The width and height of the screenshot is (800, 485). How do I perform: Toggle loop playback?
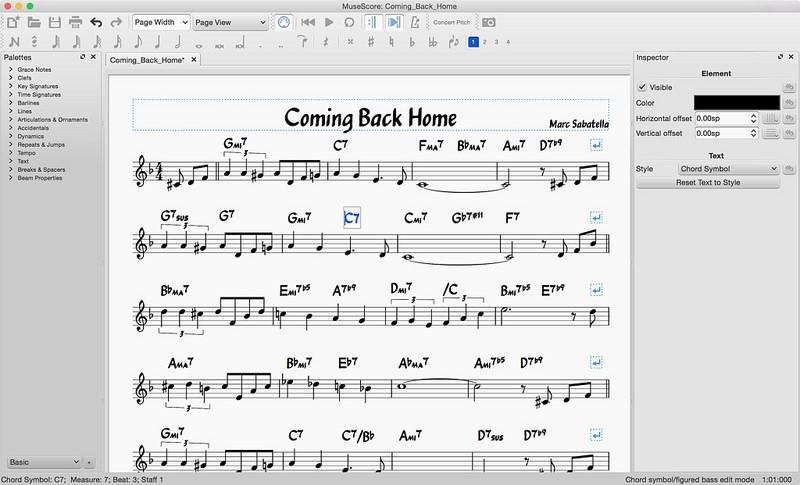[349, 22]
